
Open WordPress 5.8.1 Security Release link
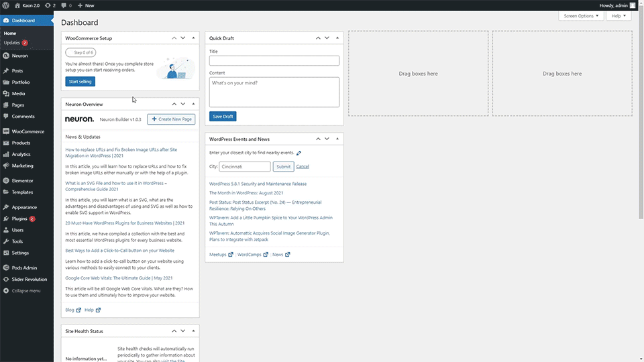(258, 184)
